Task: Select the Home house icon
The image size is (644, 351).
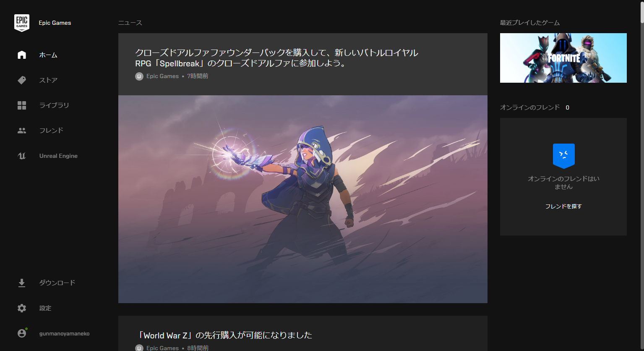Action: [22, 55]
